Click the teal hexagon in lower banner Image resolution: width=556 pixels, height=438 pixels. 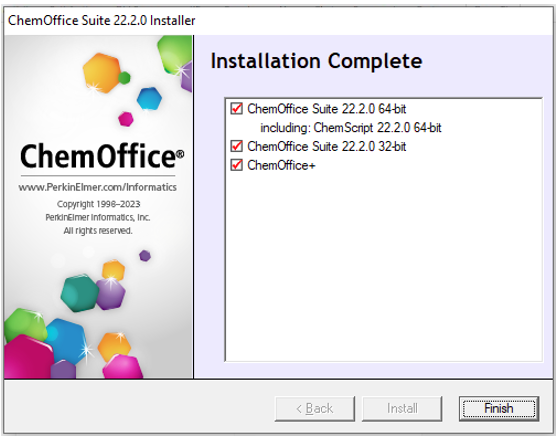coord(79,293)
